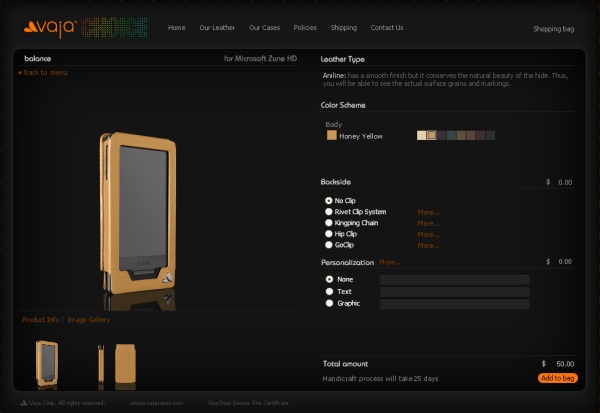This screenshot has width=600, height=413.
Task: Choose Text personalization
Action: click(329, 291)
